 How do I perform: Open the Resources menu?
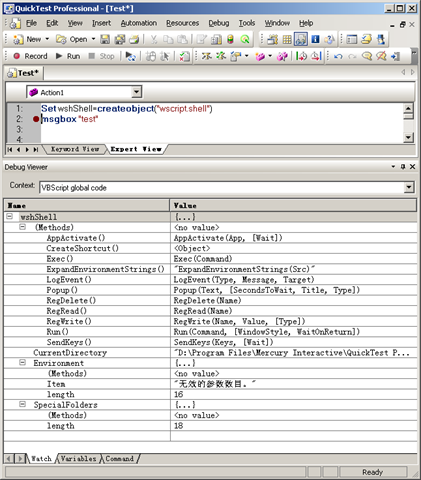183,23
